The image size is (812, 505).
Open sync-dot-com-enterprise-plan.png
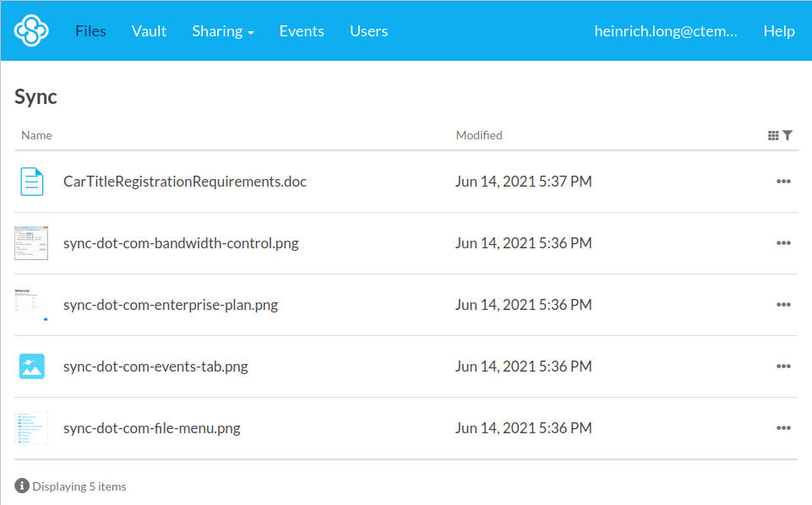171,305
